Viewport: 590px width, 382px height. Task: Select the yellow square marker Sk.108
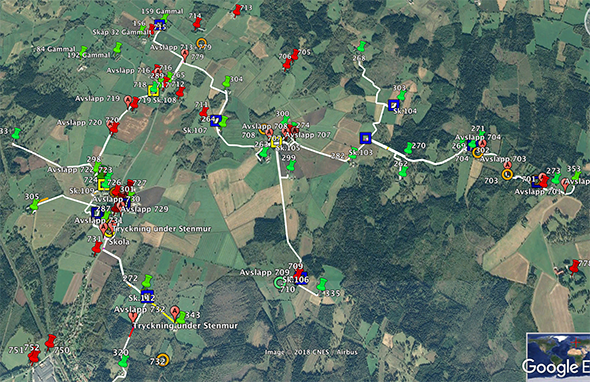coord(153,91)
